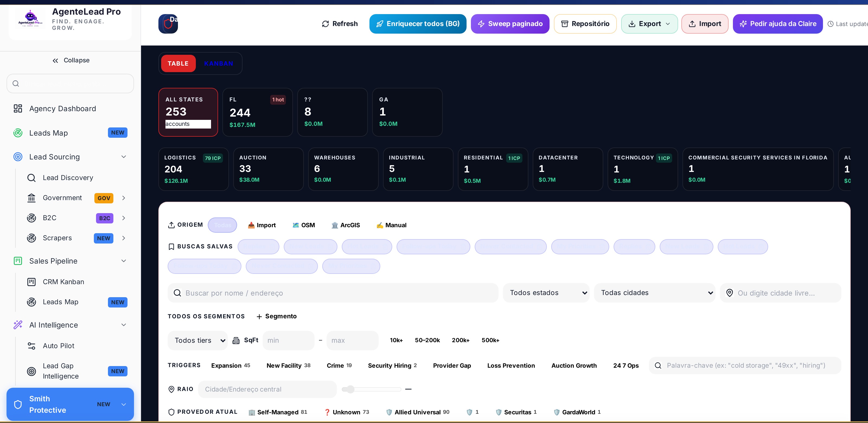Toggle the Todas origin filter chip

tap(222, 225)
